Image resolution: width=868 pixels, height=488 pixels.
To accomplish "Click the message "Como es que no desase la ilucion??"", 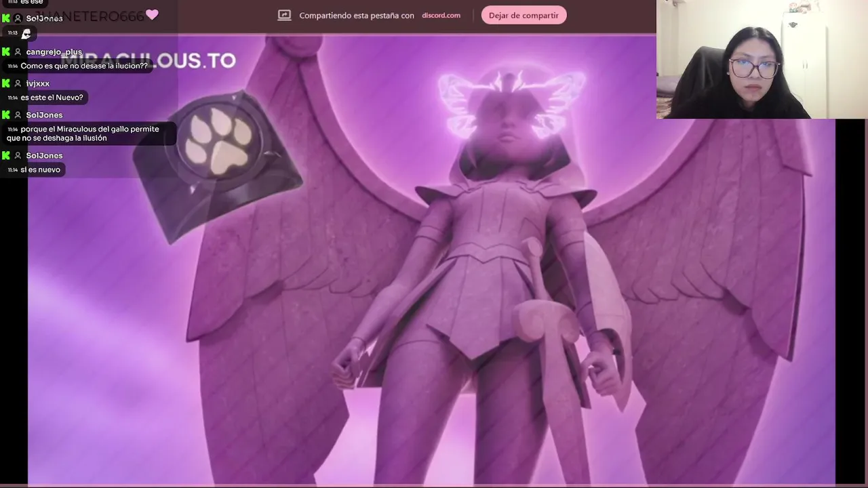I will click(84, 66).
